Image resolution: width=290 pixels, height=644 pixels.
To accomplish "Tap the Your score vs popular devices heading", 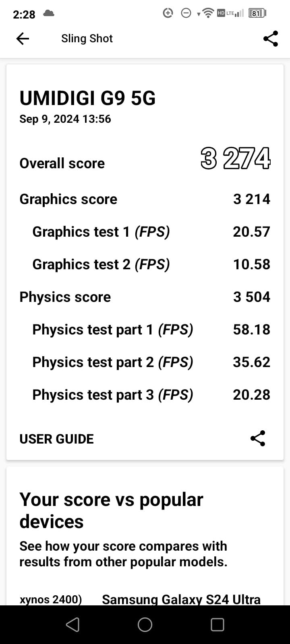I will point(112,510).
